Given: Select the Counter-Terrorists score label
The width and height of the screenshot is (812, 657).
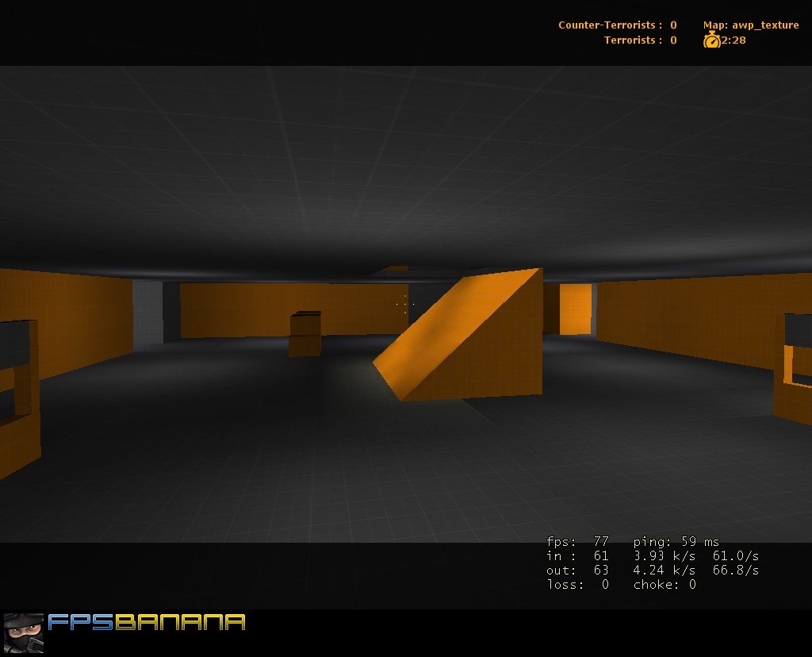Looking at the screenshot, I should pos(611,25).
